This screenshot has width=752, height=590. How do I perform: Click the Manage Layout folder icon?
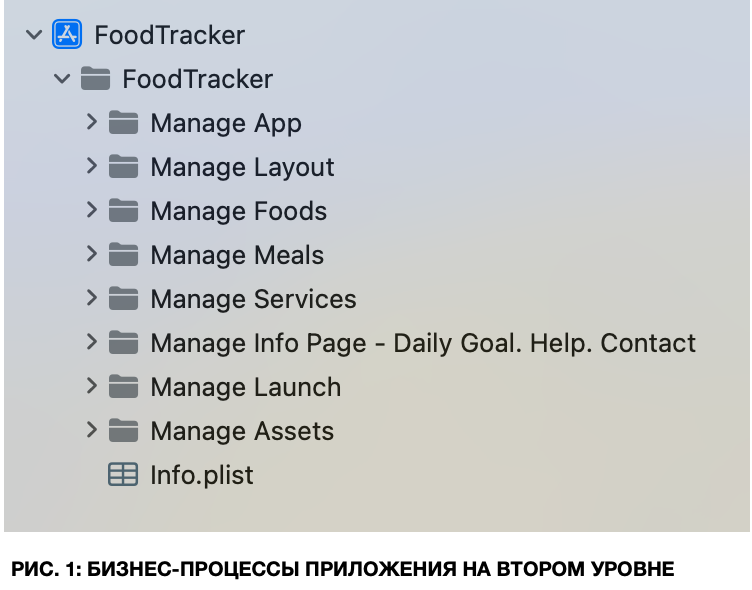(123, 167)
